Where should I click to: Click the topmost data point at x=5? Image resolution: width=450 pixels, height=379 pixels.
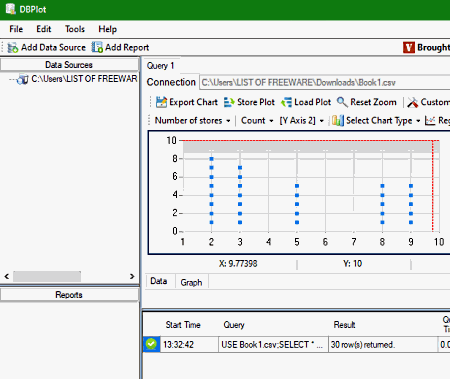point(297,186)
